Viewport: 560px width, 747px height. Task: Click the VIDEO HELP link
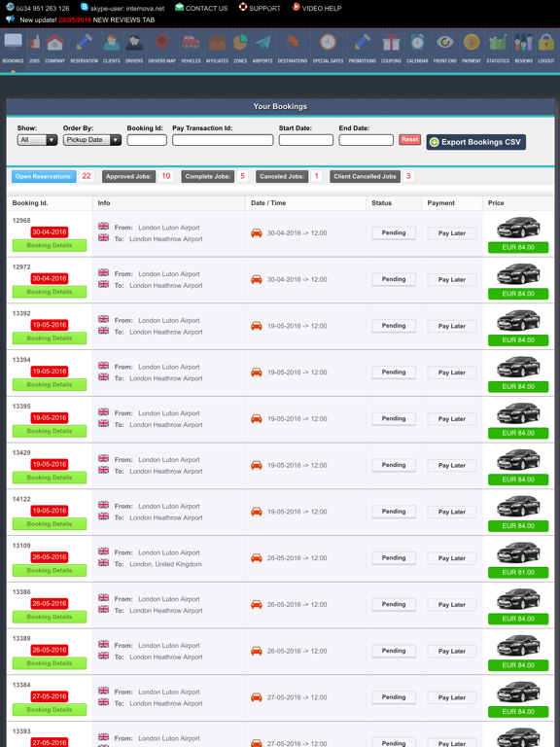[x=322, y=8]
